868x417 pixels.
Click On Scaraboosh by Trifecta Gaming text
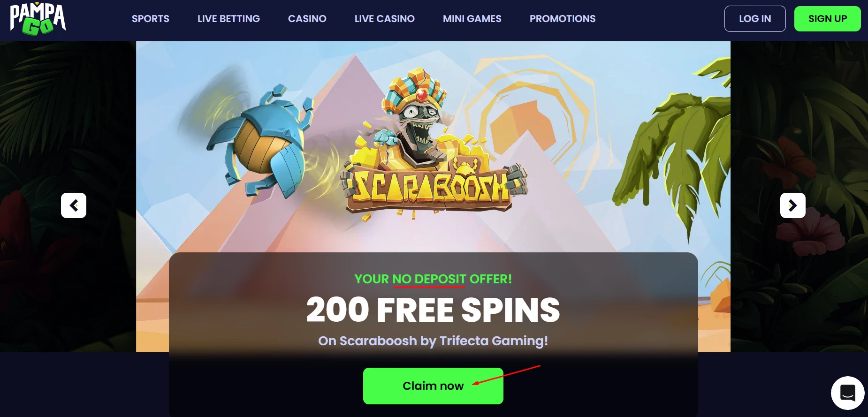433,341
